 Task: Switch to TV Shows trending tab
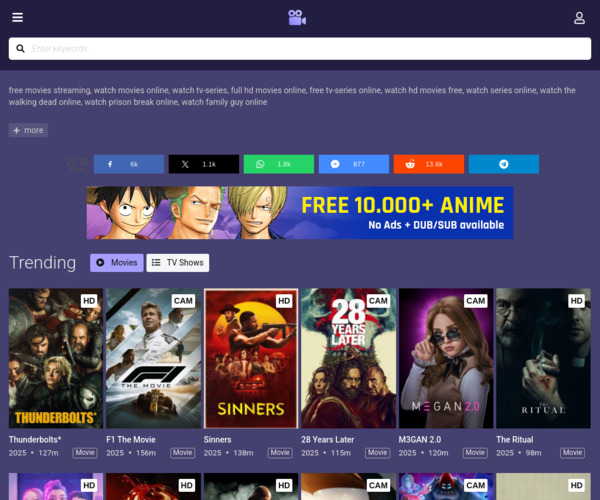coord(178,263)
